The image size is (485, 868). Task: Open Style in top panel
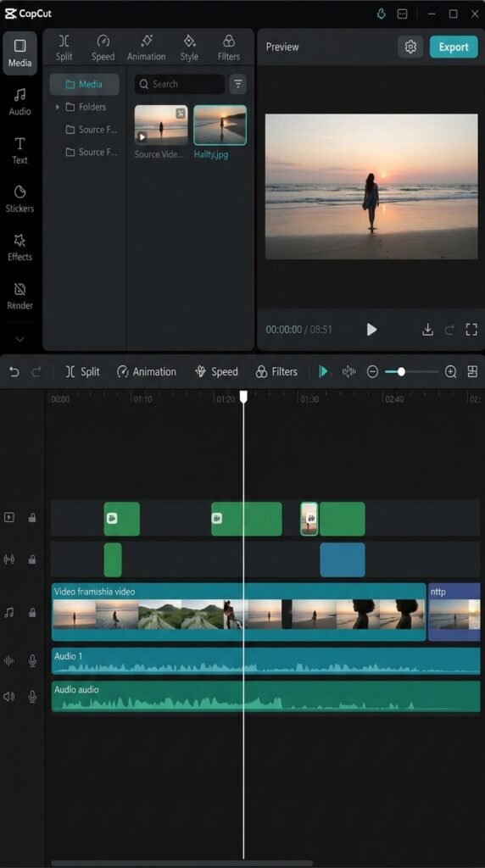pyautogui.click(x=189, y=47)
